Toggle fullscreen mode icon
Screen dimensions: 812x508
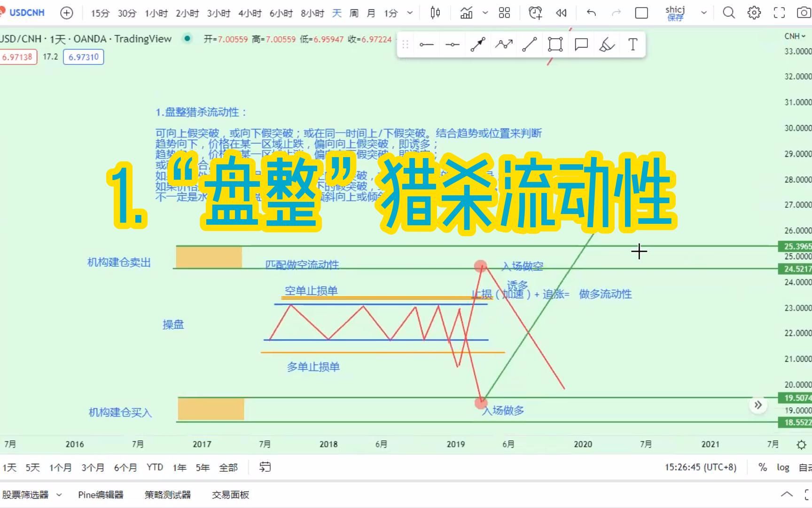point(779,13)
